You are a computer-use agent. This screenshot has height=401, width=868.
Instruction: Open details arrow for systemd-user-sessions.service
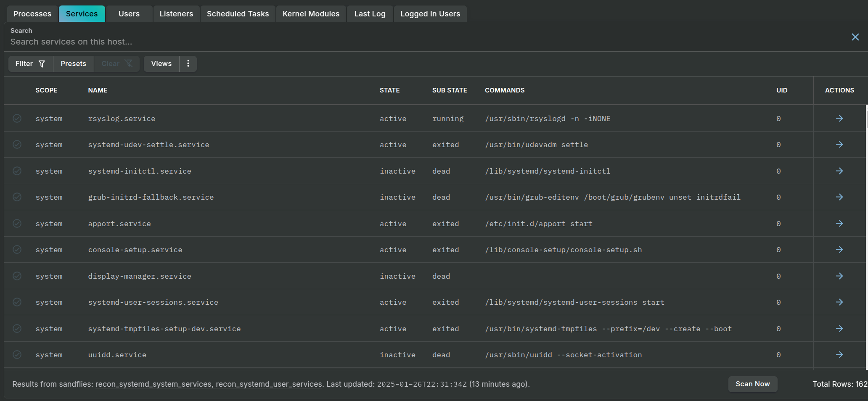839,302
